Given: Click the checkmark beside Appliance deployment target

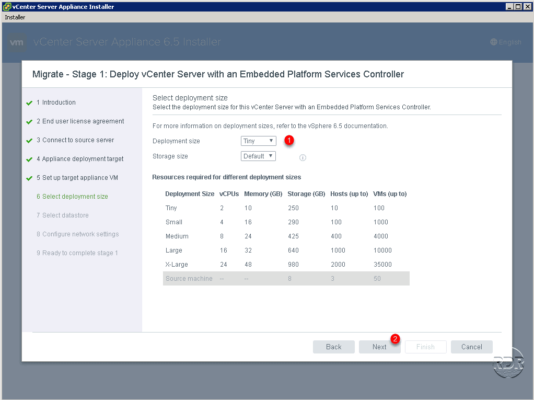Looking at the screenshot, I should tap(29, 159).
